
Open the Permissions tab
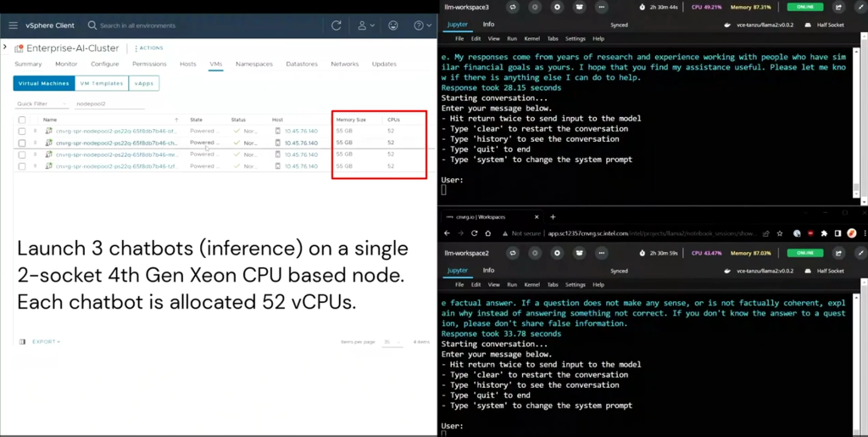pos(149,64)
